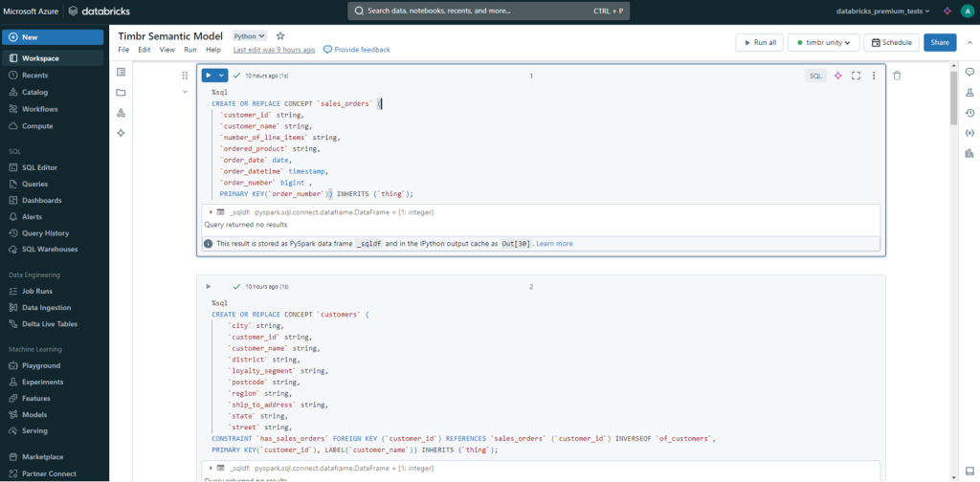Open the Databricks Assistant sparkle icon in cell 1
The height and width of the screenshot is (482, 980).
pyautogui.click(x=837, y=76)
